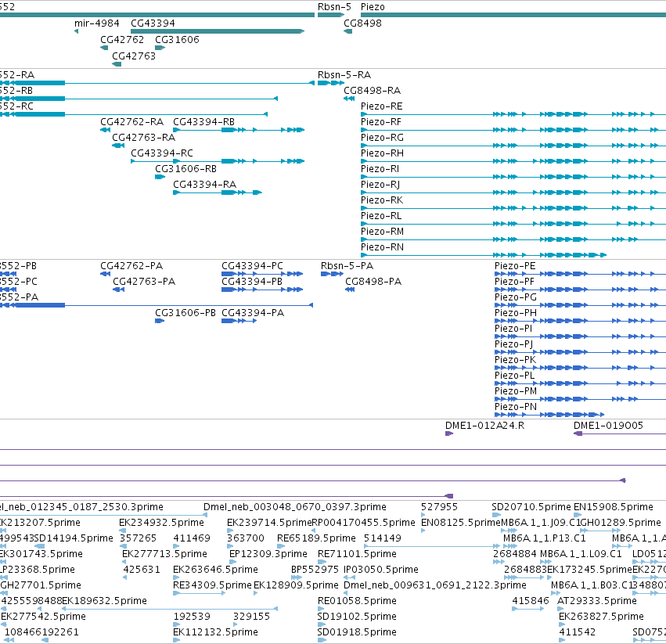Open the Dmel_neb_003048_0670_0397.3prime EST label

coord(295,507)
